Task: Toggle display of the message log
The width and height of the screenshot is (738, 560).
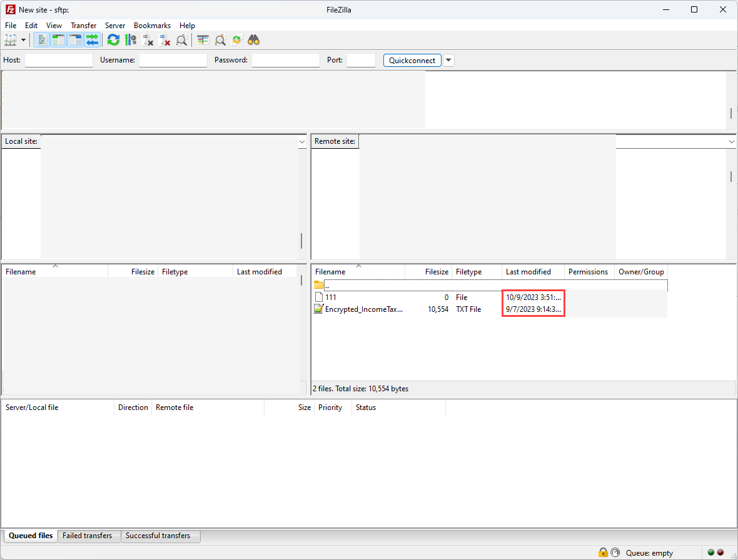Action: 41,40
